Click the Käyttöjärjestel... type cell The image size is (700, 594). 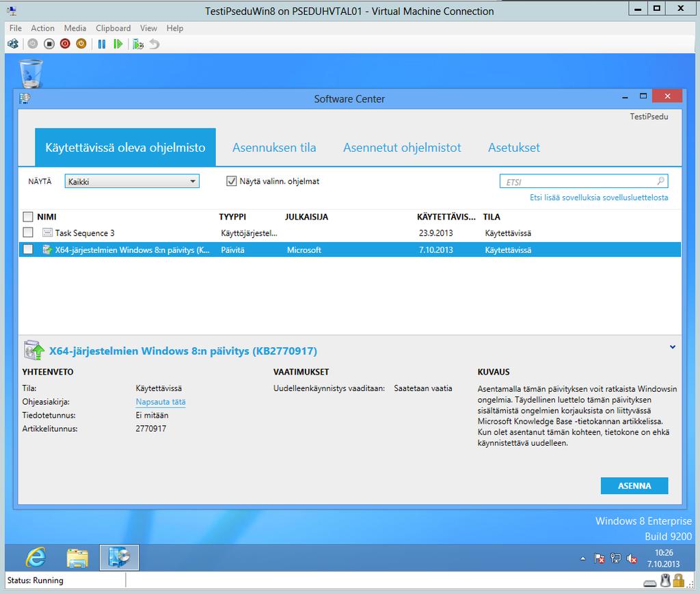[249, 233]
